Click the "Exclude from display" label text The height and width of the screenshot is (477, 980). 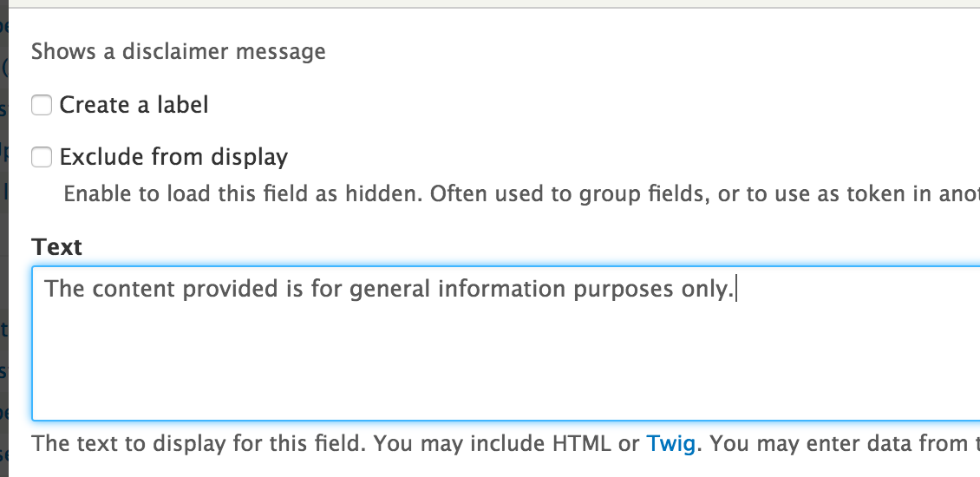coord(173,157)
